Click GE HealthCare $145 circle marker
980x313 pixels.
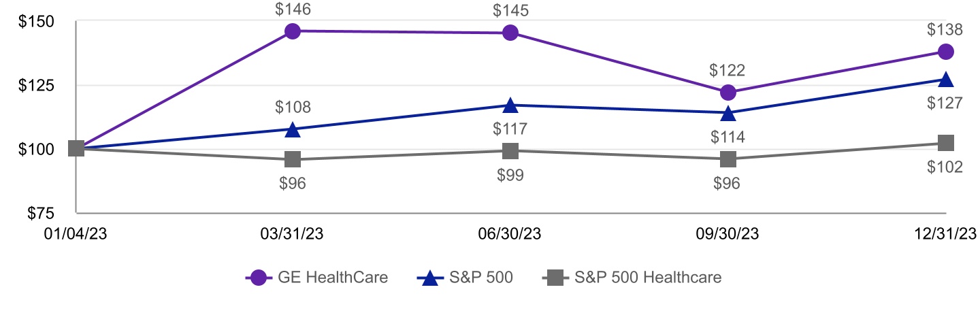tap(510, 33)
